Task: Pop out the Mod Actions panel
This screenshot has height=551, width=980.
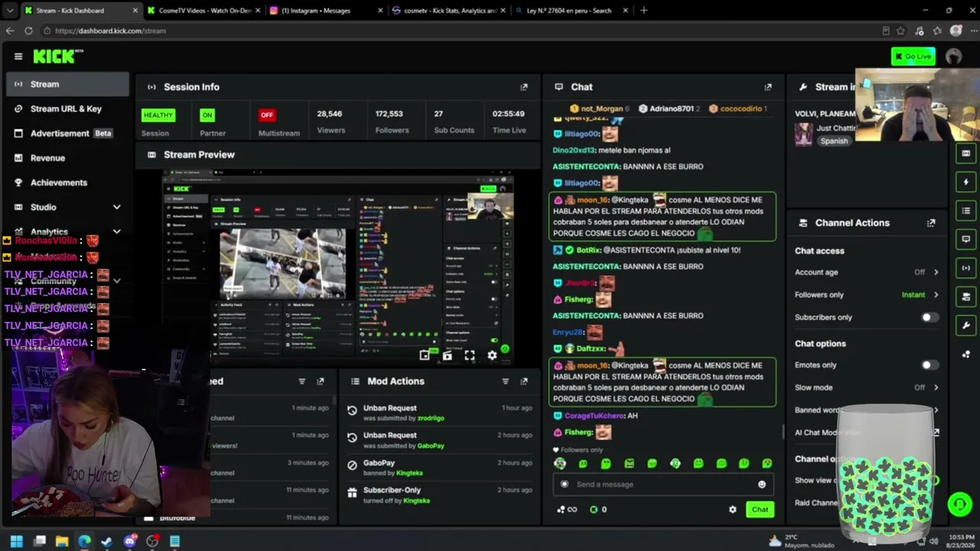Action: coord(524,381)
